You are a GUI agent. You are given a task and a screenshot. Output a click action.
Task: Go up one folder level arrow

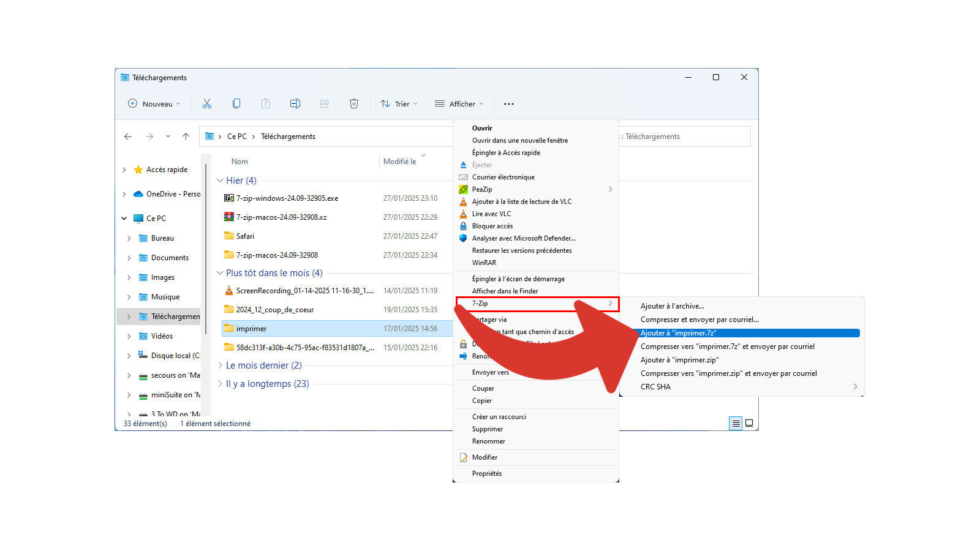tap(186, 137)
